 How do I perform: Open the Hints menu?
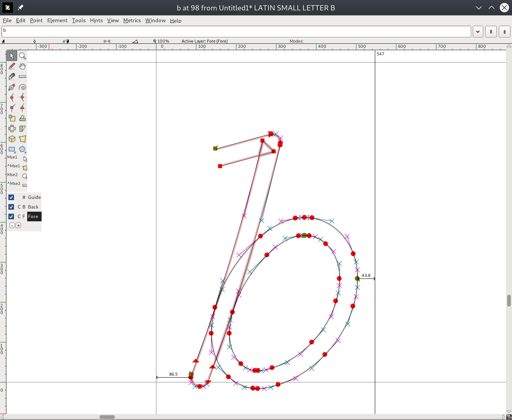click(x=96, y=20)
